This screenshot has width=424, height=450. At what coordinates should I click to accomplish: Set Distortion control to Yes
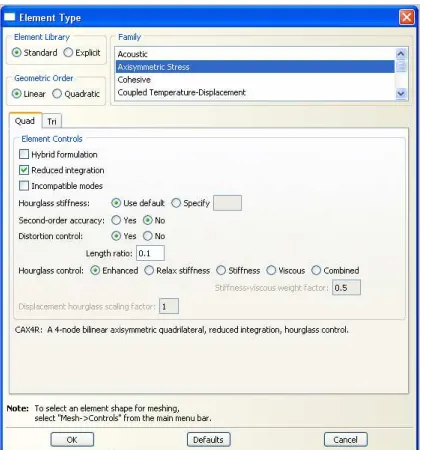(x=116, y=236)
